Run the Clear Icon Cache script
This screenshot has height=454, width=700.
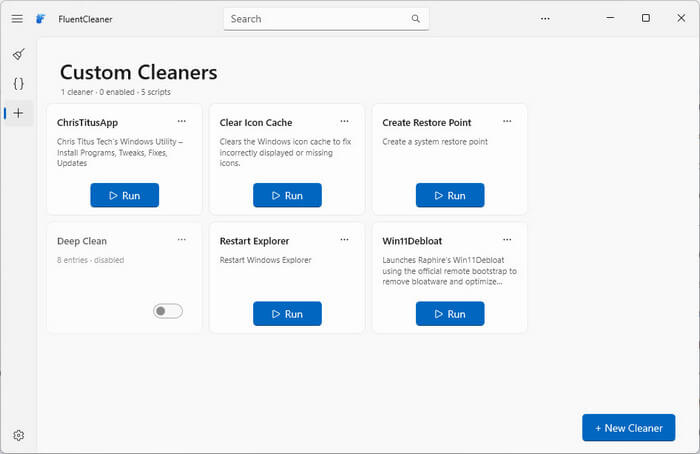(288, 195)
